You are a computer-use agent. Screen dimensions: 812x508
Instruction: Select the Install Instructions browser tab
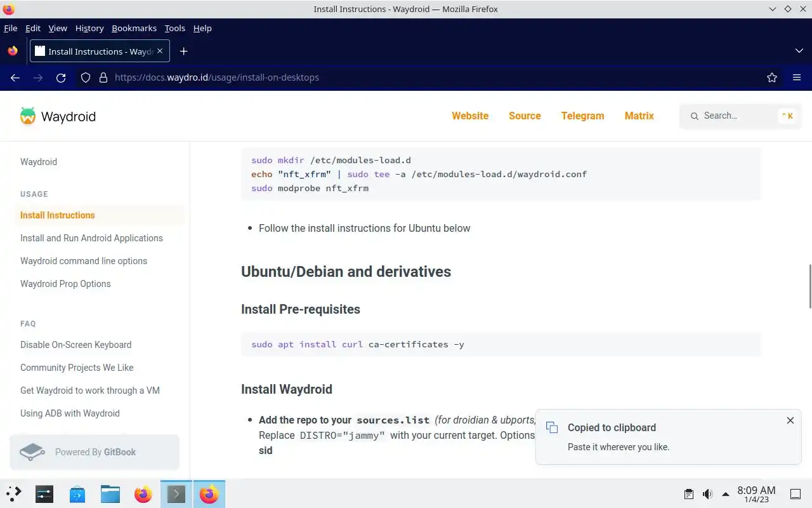[x=100, y=51]
